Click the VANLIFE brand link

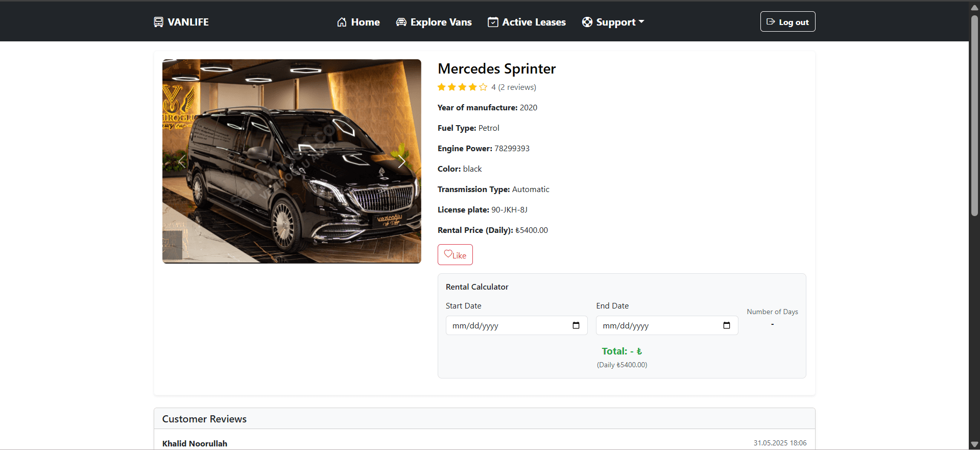[181, 22]
